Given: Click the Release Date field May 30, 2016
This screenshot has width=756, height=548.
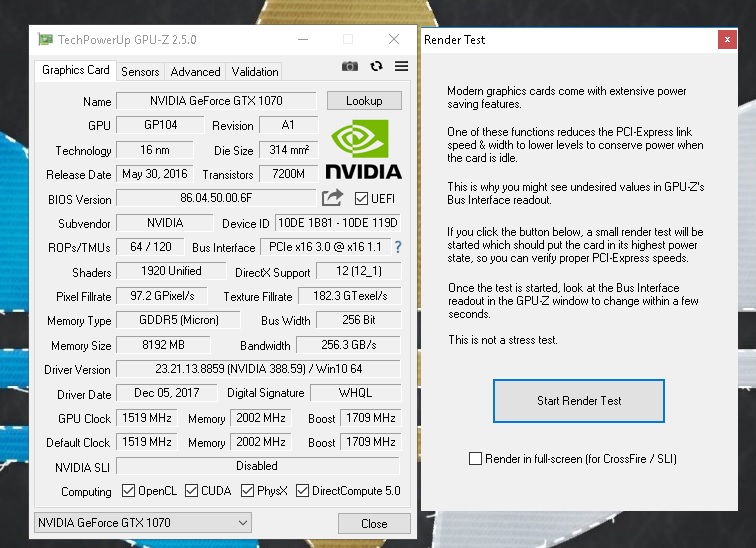Looking at the screenshot, I should [x=155, y=174].
